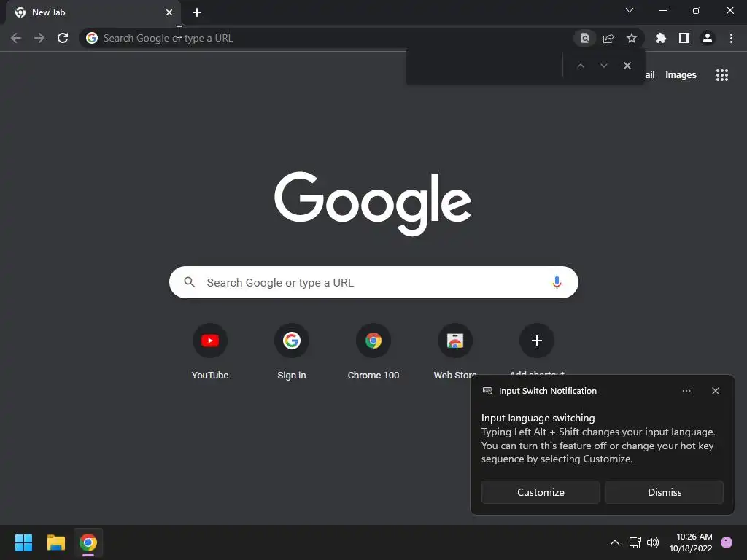
Task: Open the Chrome 100 shortcut
Action: click(373, 351)
